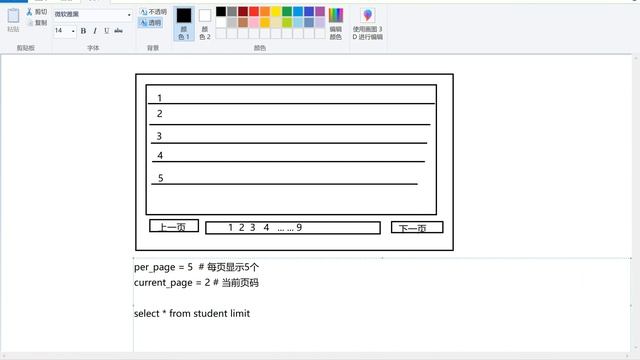Open Edit with Paint 3D
The width and height of the screenshot is (640, 360).
(x=367, y=24)
